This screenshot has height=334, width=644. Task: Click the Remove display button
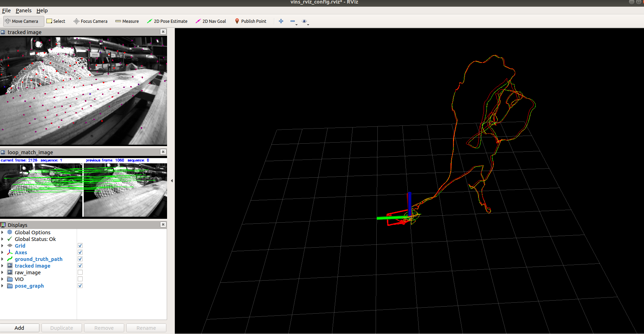coord(104,328)
